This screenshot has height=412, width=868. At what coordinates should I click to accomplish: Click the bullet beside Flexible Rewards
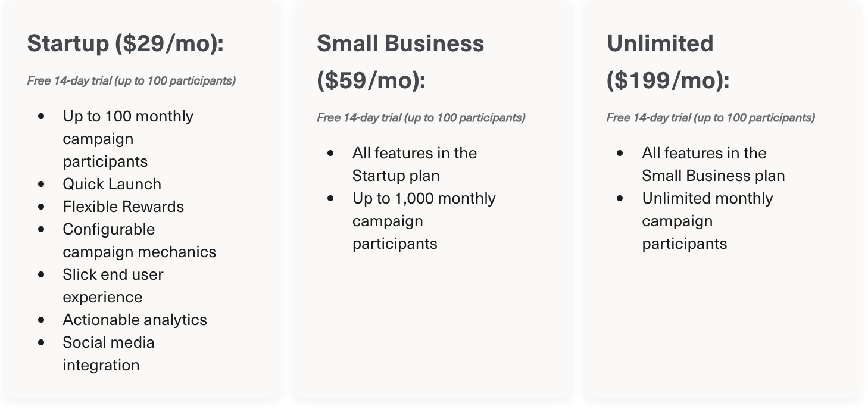click(x=41, y=207)
